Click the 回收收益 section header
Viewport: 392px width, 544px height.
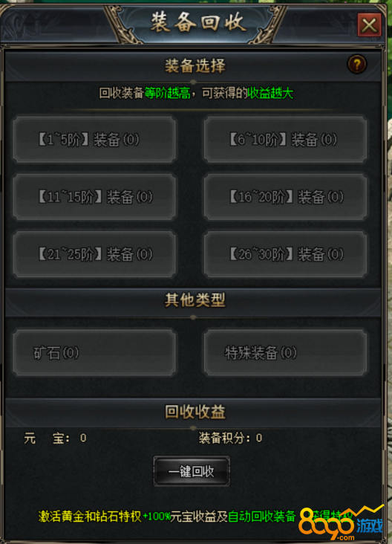tap(195, 412)
